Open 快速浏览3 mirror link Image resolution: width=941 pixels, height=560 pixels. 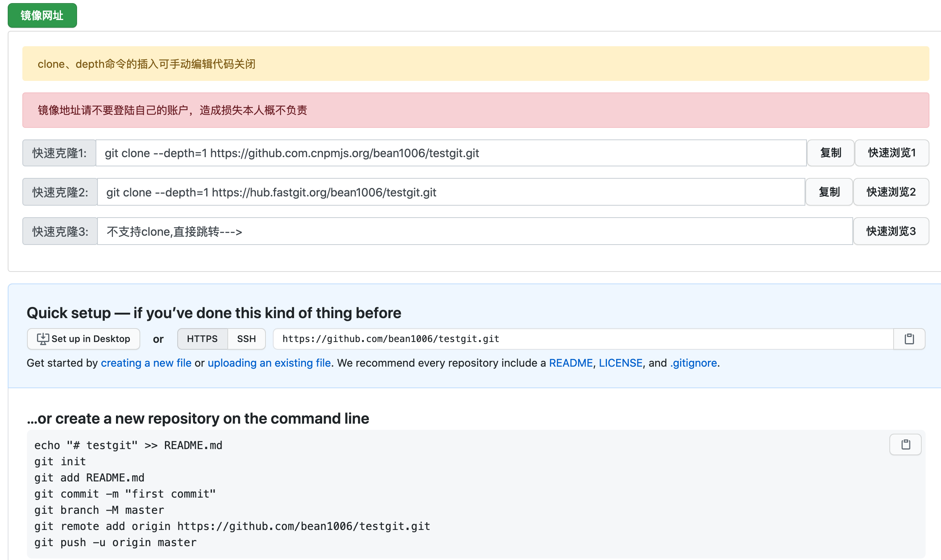[x=891, y=231]
